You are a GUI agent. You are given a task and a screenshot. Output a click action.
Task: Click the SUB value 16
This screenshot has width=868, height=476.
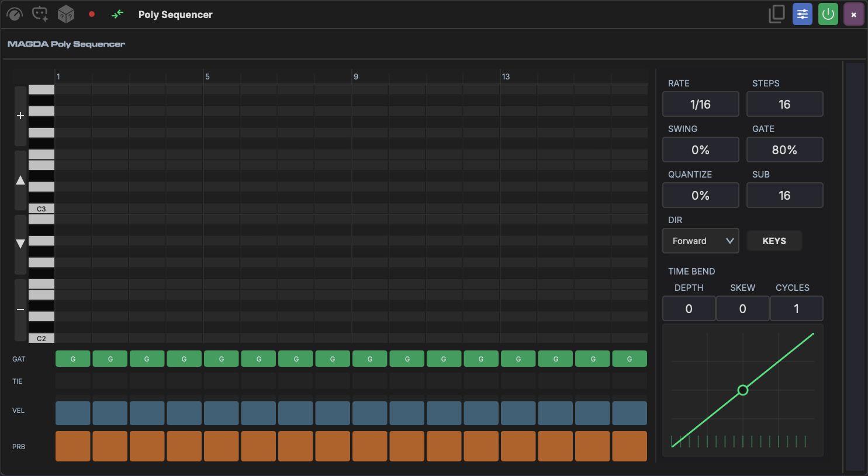(784, 195)
